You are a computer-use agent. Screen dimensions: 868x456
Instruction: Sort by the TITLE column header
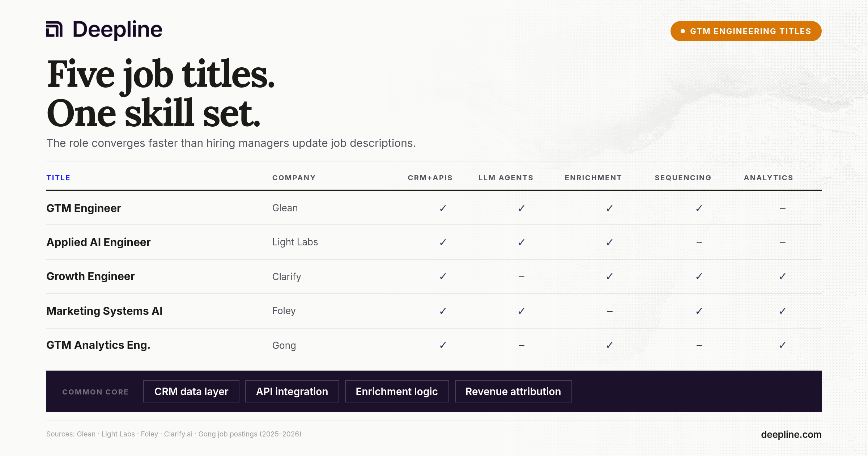[58, 178]
